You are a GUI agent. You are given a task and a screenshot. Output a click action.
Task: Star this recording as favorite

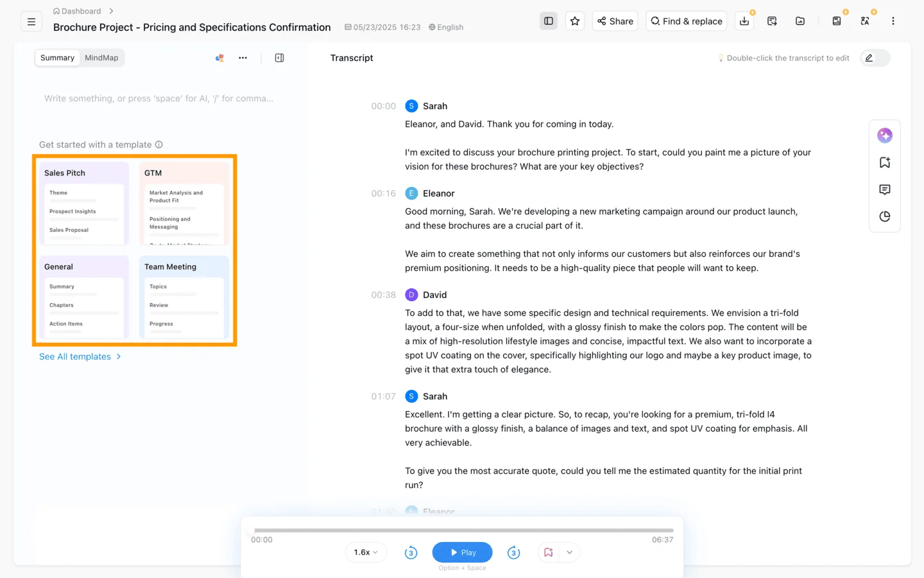[575, 21]
